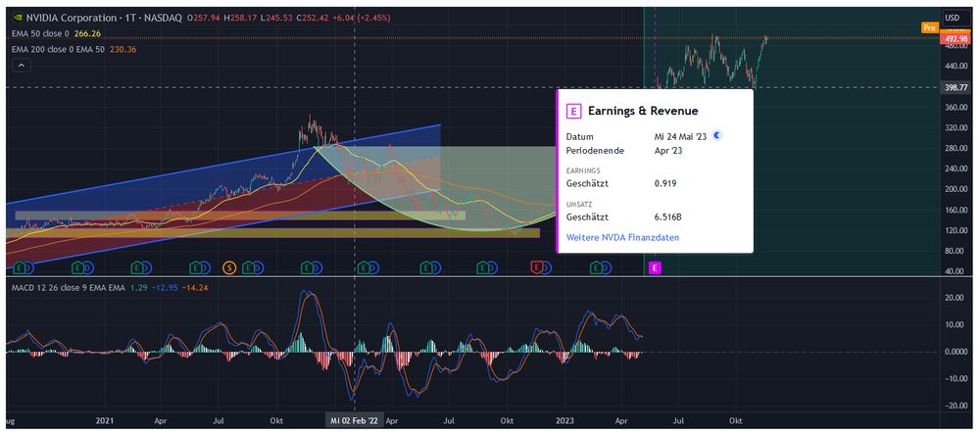Collapse the indicator legend with the chevron
The image size is (980, 433).
[x=22, y=65]
